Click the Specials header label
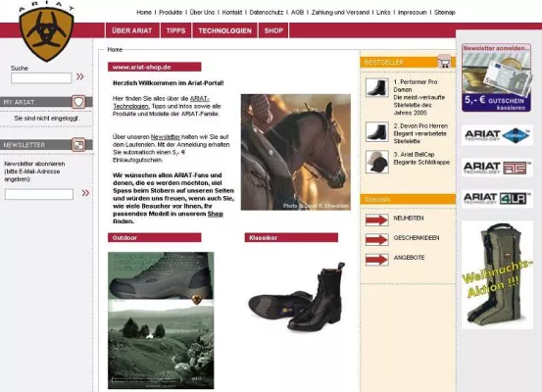The height and width of the screenshot is (392, 542). pos(376,200)
